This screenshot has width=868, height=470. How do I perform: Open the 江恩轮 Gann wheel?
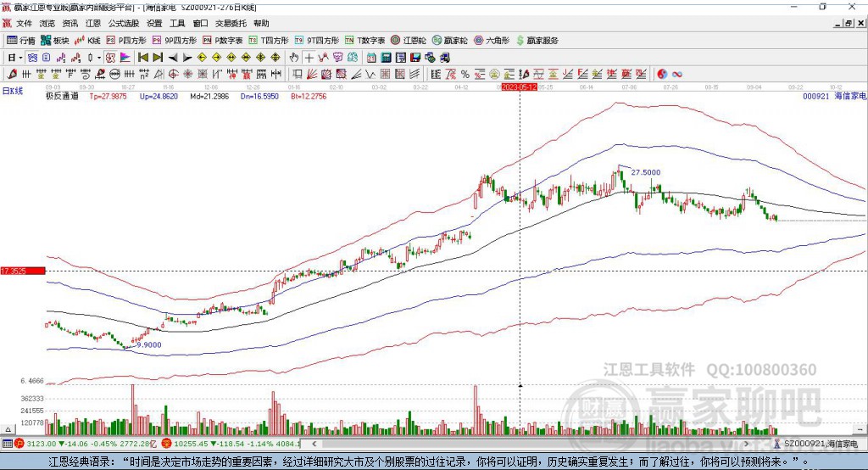(409, 41)
